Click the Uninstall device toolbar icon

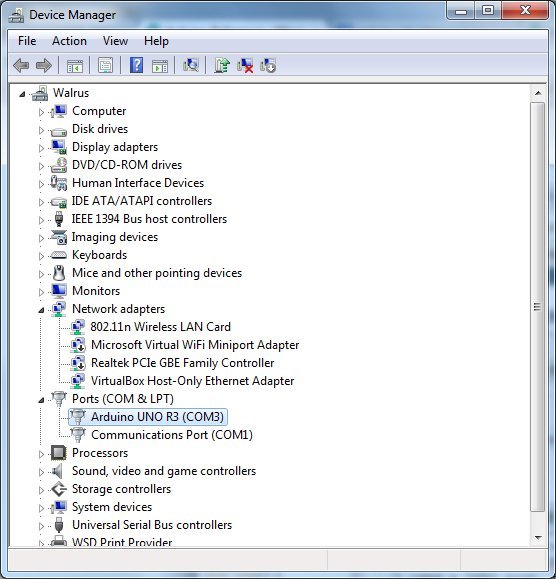[x=245, y=65]
